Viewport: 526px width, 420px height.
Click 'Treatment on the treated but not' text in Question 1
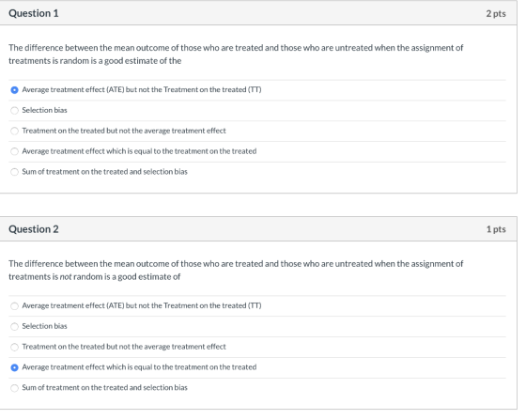point(124,131)
